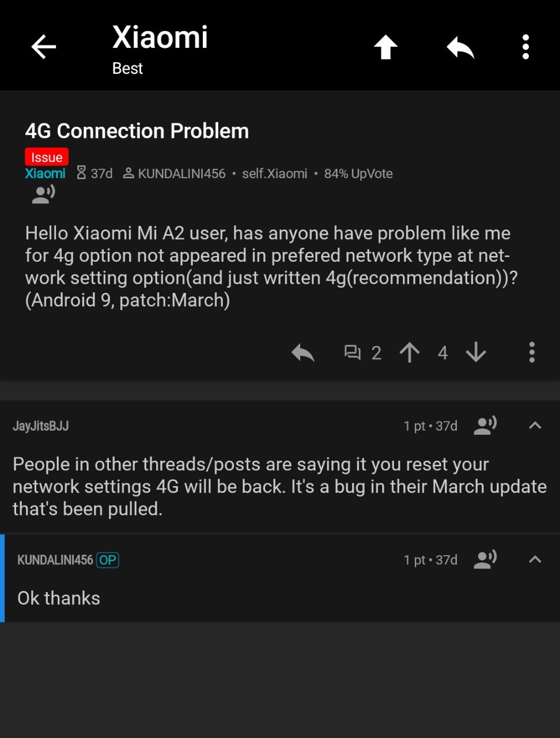Downvote the post with the down arrow
The height and width of the screenshot is (738, 560).
[476, 352]
